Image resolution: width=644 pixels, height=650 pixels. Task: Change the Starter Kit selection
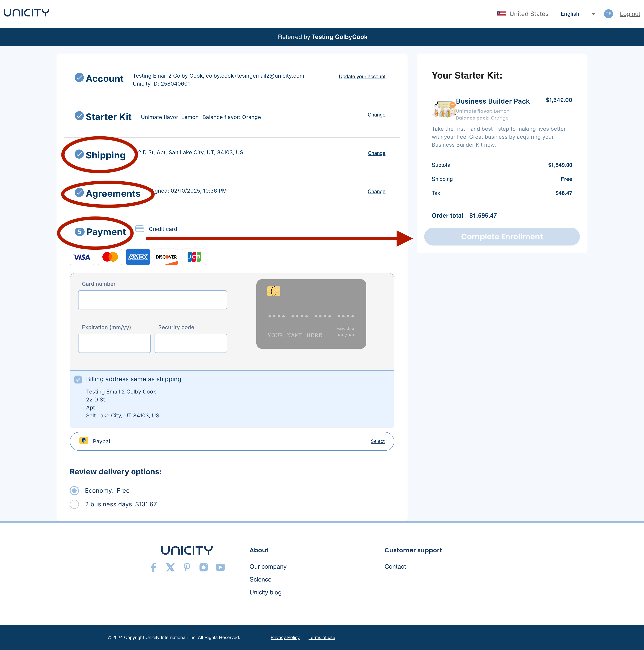click(376, 115)
